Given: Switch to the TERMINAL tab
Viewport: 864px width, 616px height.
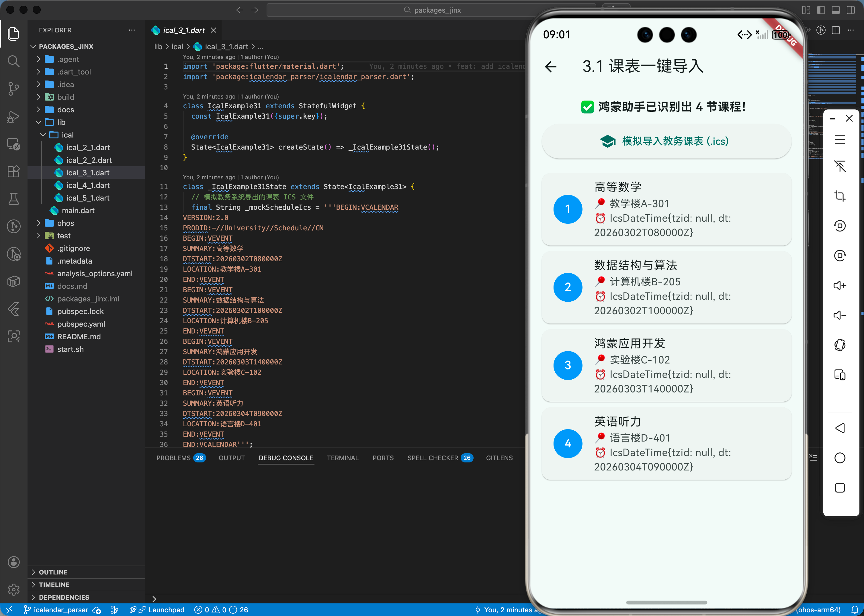Looking at the screenshot, I should (x=342, y=458).
